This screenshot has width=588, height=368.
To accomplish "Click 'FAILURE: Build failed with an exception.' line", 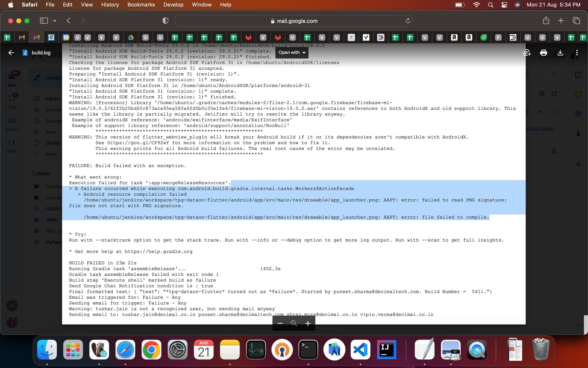I will point(127,166).
